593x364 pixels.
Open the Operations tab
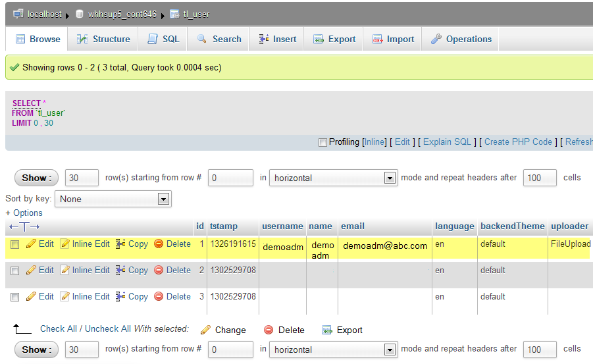click(461, 39)
